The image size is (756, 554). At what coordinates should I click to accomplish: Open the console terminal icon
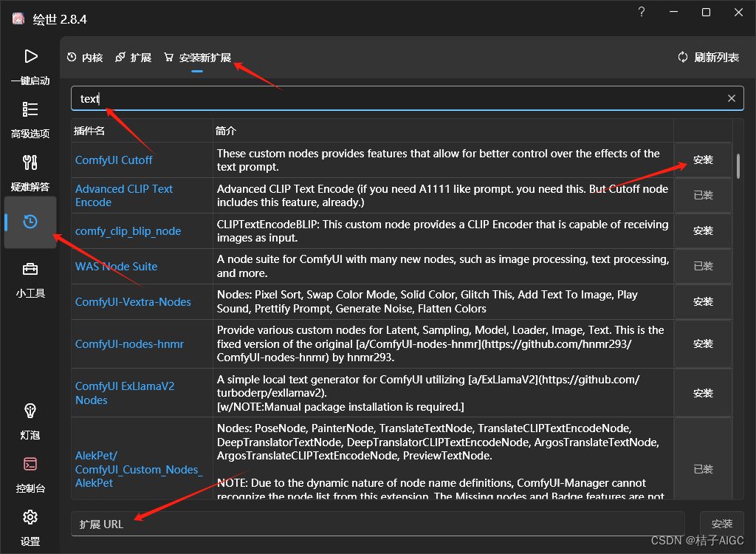(x=30, y=464)
